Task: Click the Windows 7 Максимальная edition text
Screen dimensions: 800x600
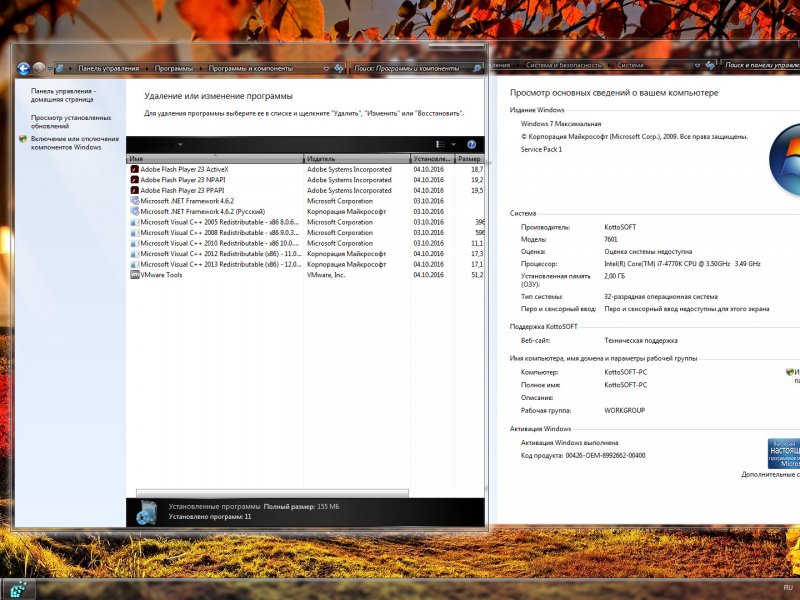Action: tap(561, 123)
